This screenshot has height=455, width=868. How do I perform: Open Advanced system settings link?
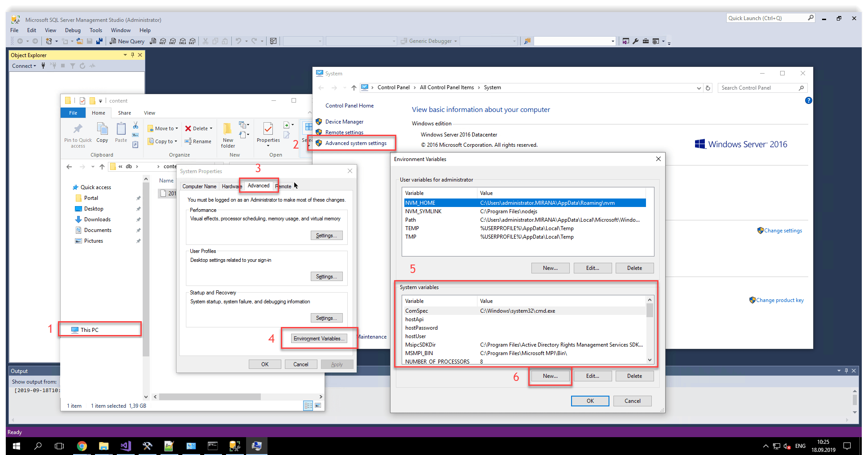click(x=355, y=143)
